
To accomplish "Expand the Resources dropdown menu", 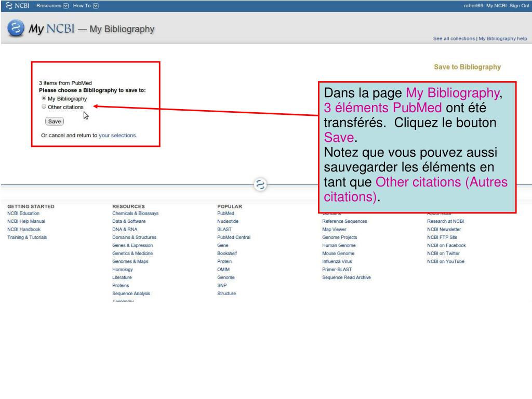I will click(52, 5).
